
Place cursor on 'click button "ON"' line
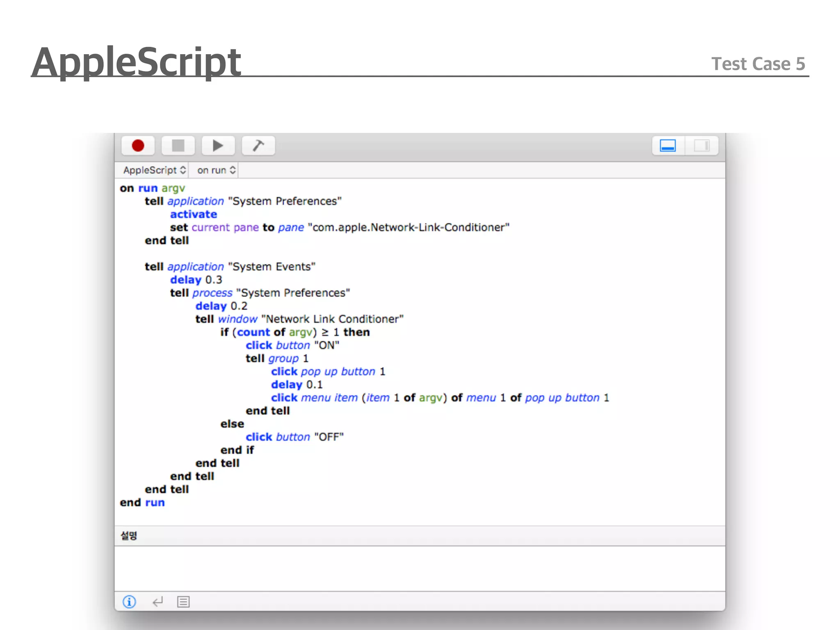point(292,345)
